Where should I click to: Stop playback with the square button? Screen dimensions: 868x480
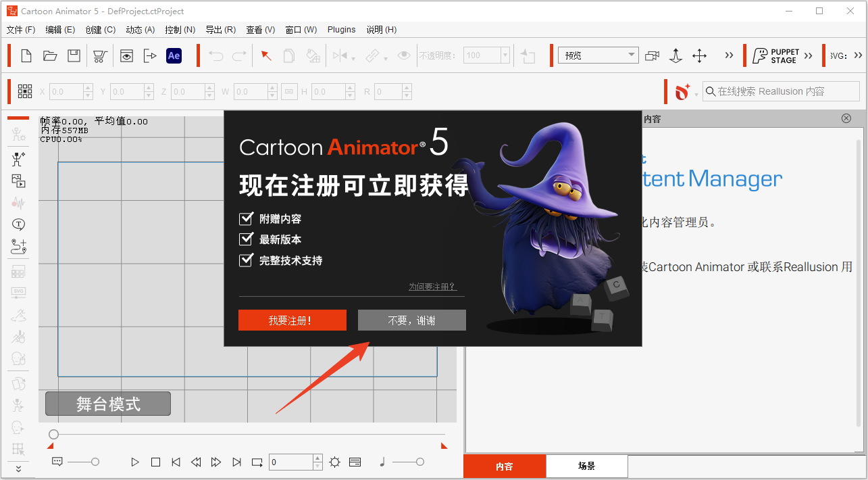pos(156,462)
